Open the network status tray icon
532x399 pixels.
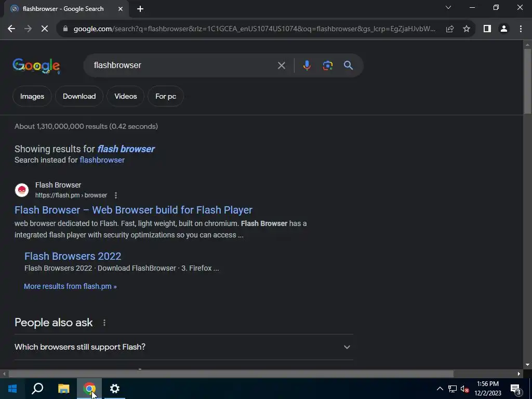pos(453,389)
